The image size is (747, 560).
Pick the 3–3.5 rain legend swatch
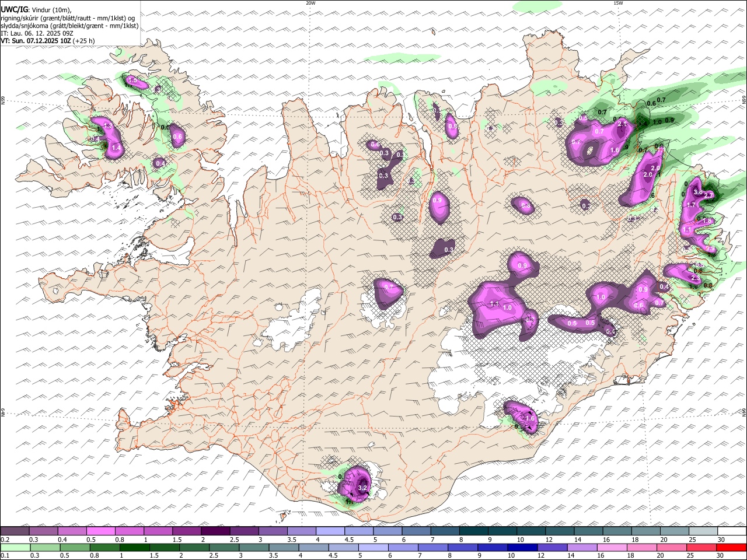(254, 548)
